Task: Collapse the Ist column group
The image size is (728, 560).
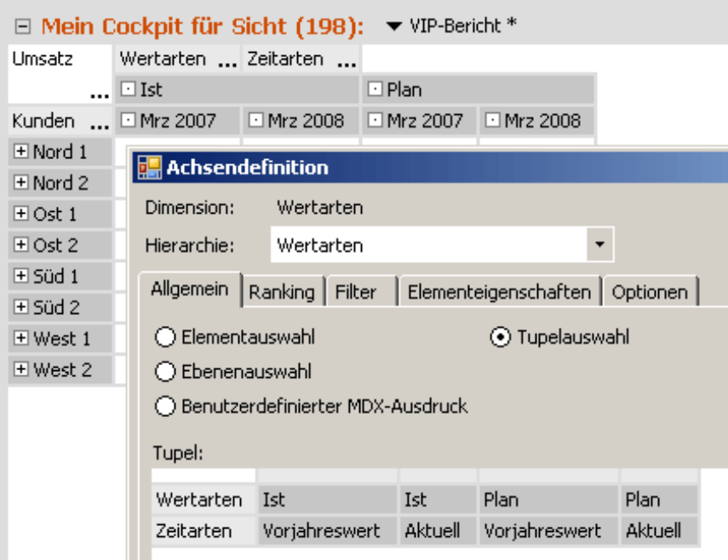Action: click(x=128, y=89)
